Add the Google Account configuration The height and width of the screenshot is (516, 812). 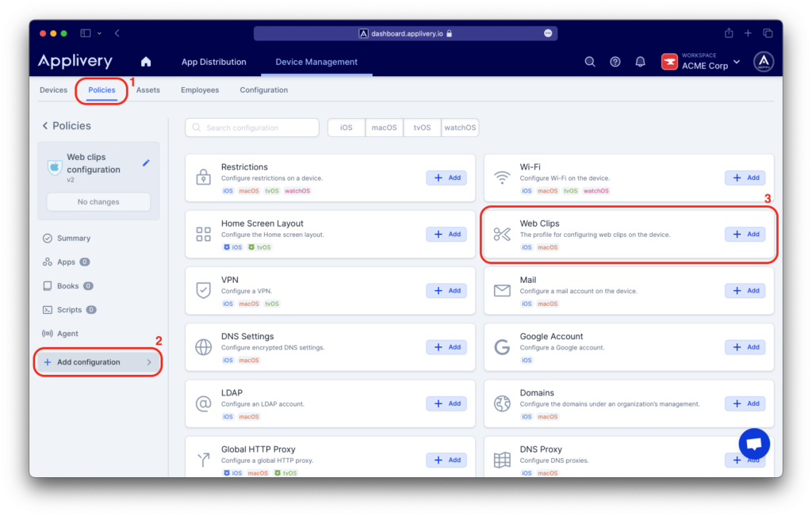tap(745, 346)
